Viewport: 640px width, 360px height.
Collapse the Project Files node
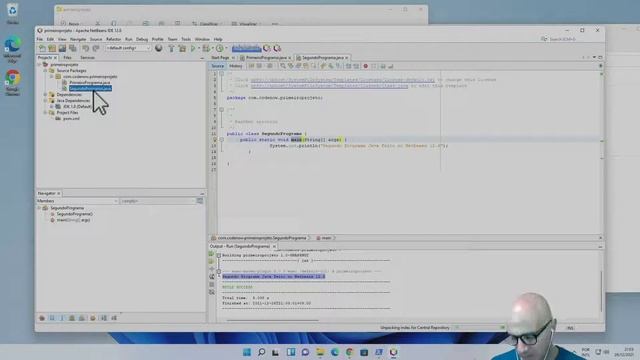point(45,112)
